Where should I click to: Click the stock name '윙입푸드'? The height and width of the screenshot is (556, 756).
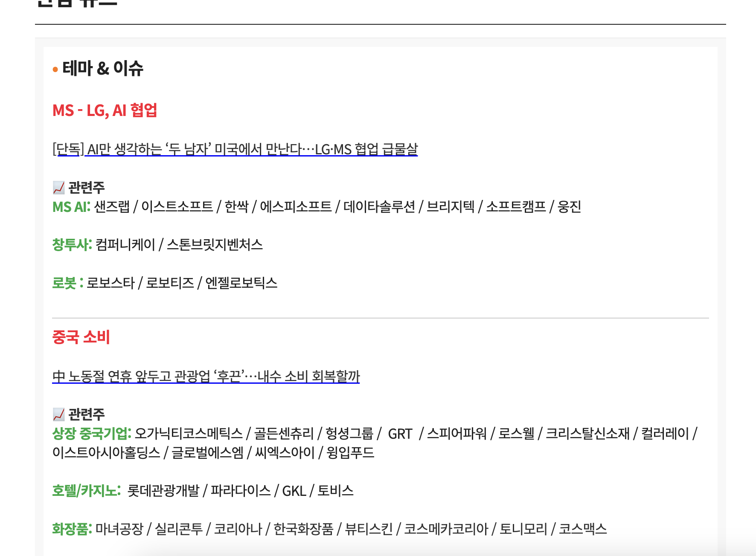coord(350,452)
